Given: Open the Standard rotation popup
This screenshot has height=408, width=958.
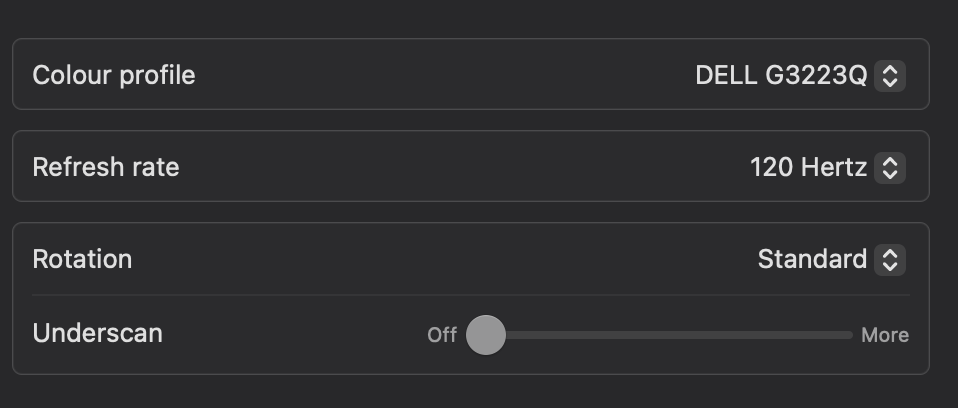Looking at the screenshot, I should (812, 260).
